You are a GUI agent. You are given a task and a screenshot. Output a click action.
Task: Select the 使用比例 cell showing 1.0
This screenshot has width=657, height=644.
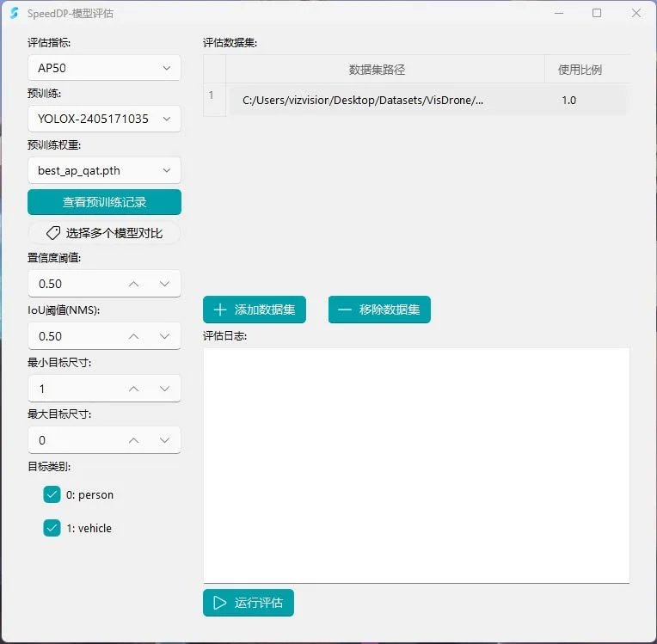click(586, 101)
